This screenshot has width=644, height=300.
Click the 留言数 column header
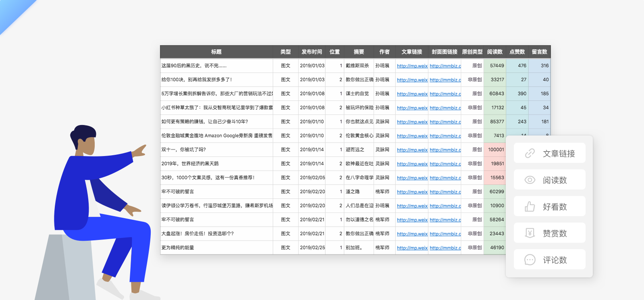click(x=539, y=52)
